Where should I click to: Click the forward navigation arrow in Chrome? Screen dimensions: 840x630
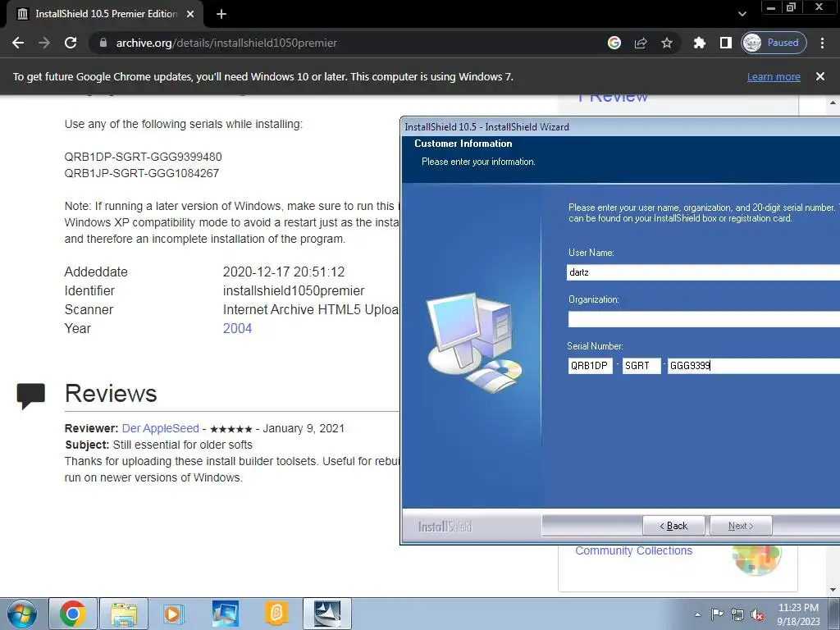[44, 43]
